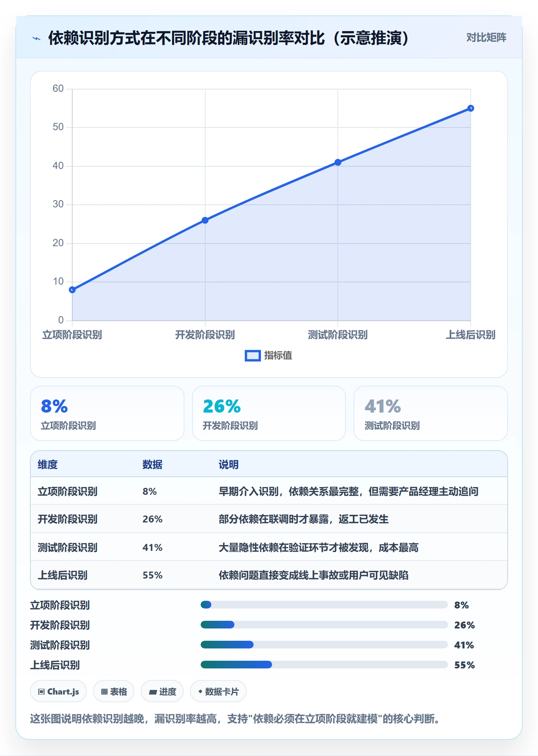Click the 立项阶段识别 8% progress bar
This screenshot has width=538, height=756.
pos(324,605)
